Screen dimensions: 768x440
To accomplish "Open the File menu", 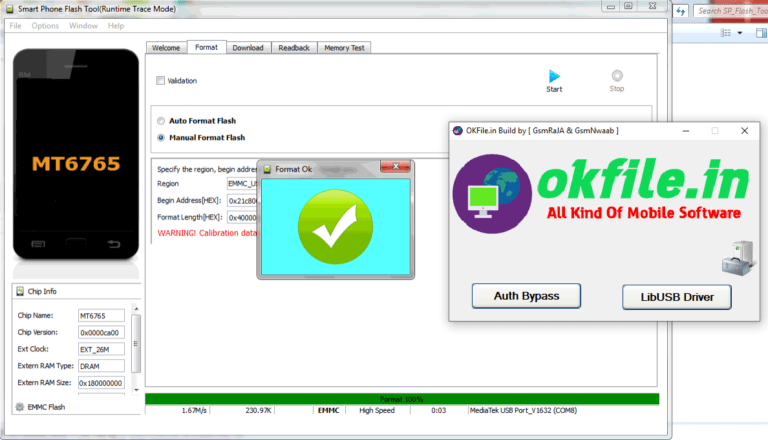I will pyautogui.click(x=15, y=25).
